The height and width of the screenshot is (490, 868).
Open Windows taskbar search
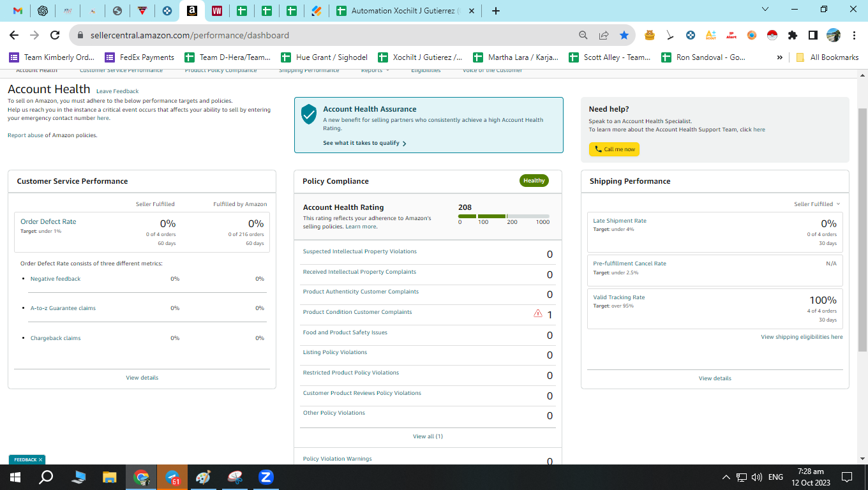tap(46, 477)
